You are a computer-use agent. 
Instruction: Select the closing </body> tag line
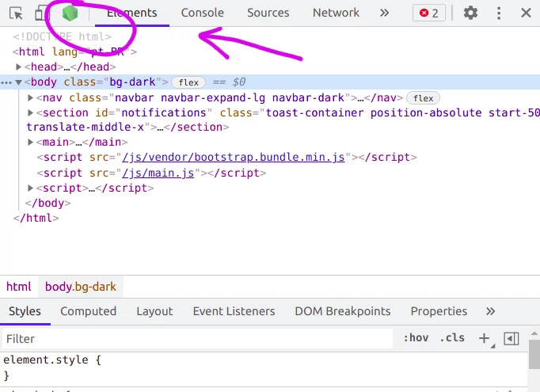(x=48, y=204)
